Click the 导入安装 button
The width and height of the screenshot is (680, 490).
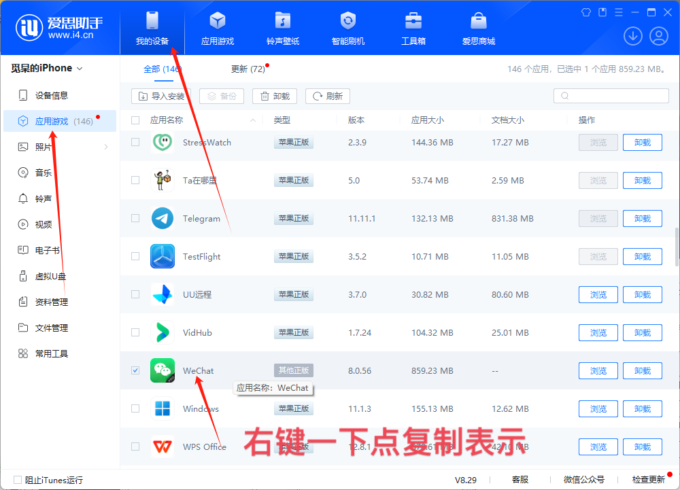coord(161,96)
